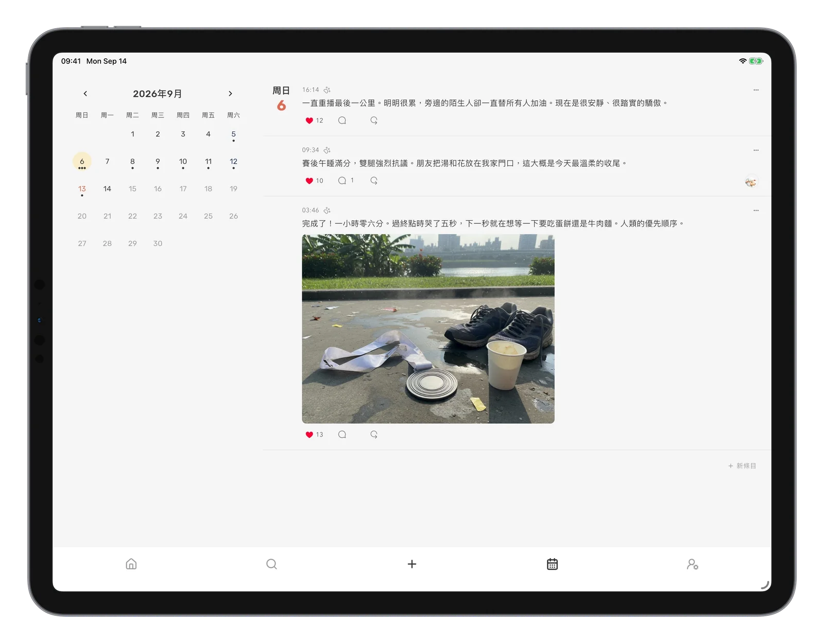
Task: Select September 13 in calendar
Action: [x=82, y=189]
